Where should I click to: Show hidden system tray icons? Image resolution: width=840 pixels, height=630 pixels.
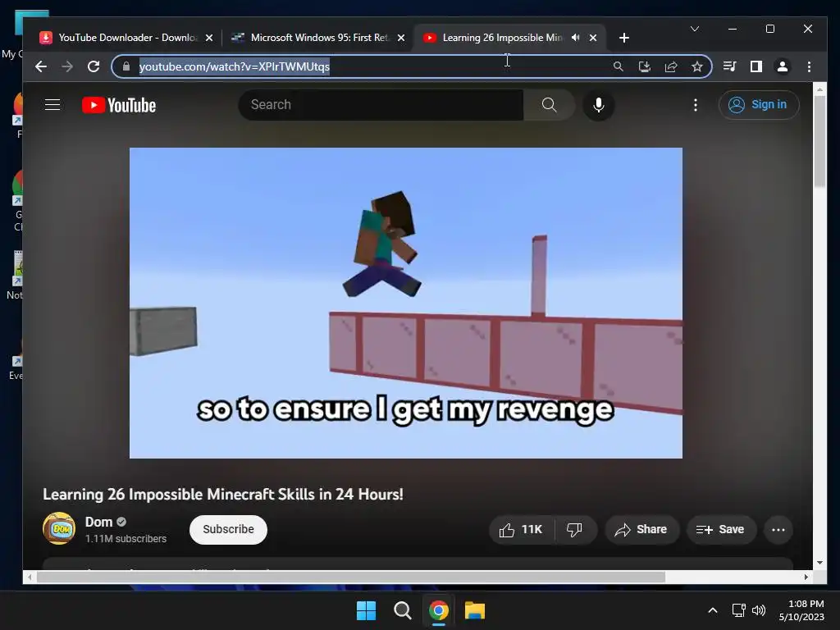coord(713,610)
